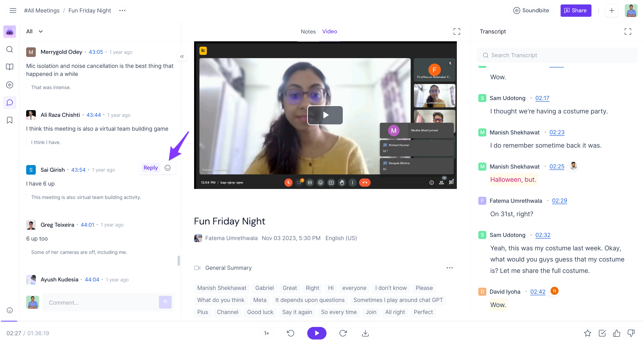Jump to transcript timestamp 02:29
Viewport: 644px width, 356px height.
(559, 201)
